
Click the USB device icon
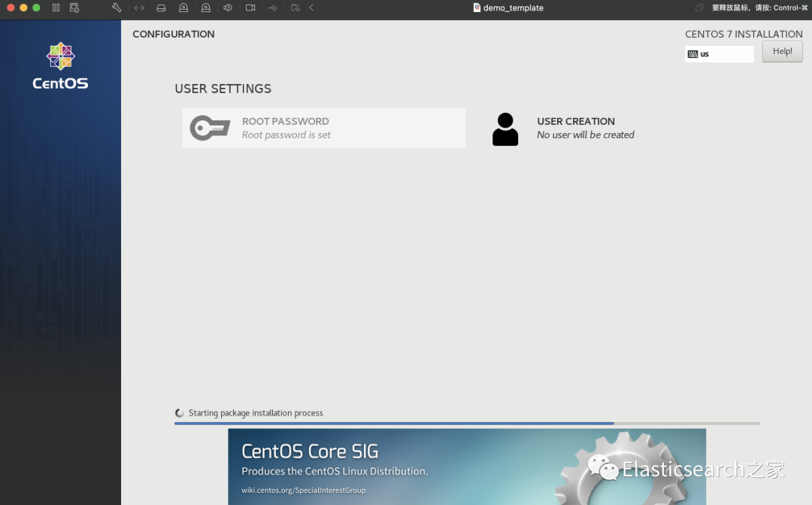(x=273, y=8)
